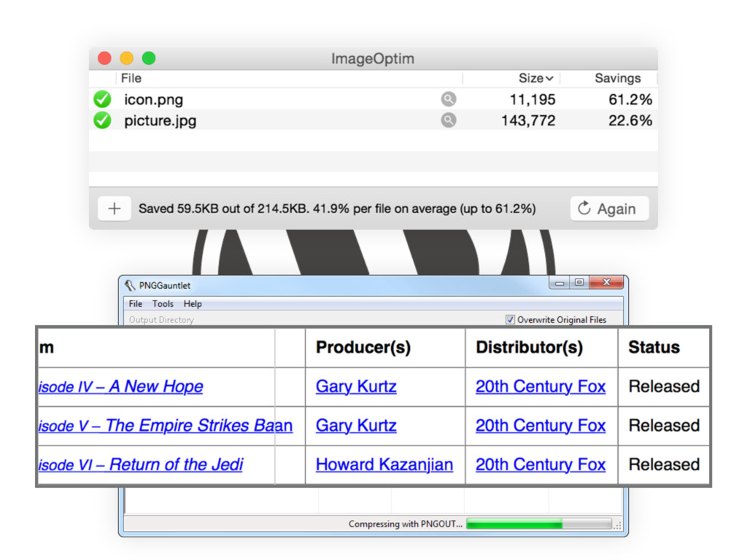Screen dimensions: 747x560
Task: Select the icon.png file name
Action: pos(153,99)
